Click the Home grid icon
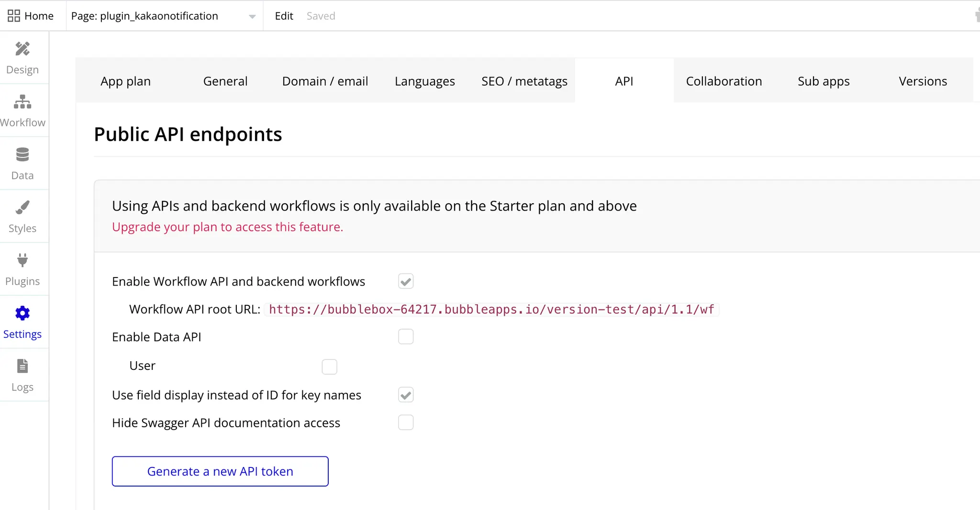Screen dimensions: 980x510 (x=14, y=16)
